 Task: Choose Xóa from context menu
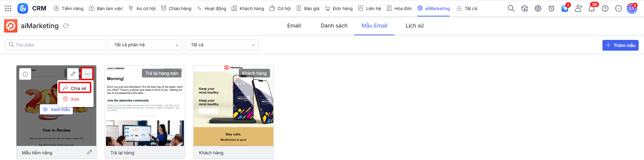click(x=71, y=99)
